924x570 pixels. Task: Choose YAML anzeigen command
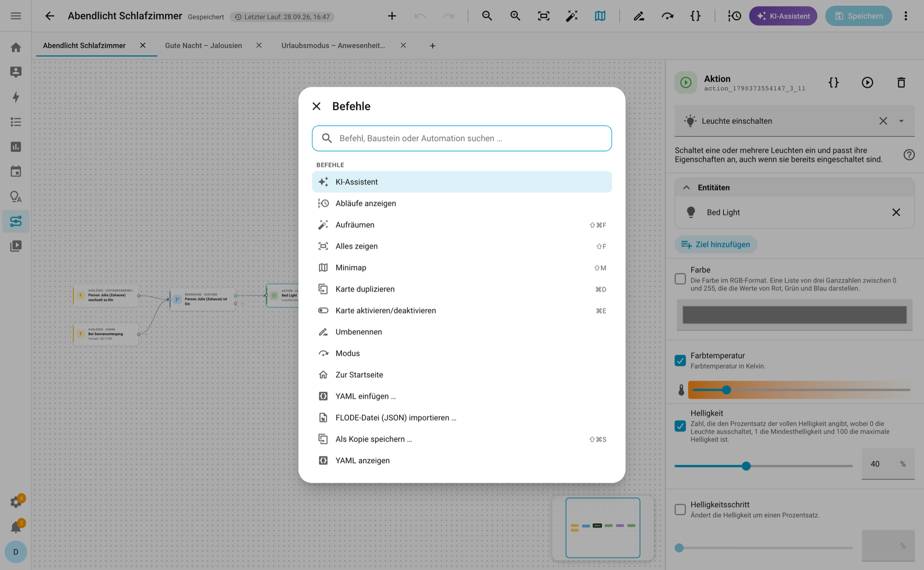[x=462, y=461]
